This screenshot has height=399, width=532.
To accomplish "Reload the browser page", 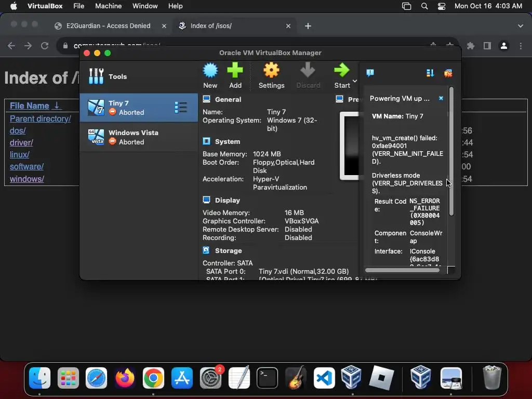I will click(45, 46).
